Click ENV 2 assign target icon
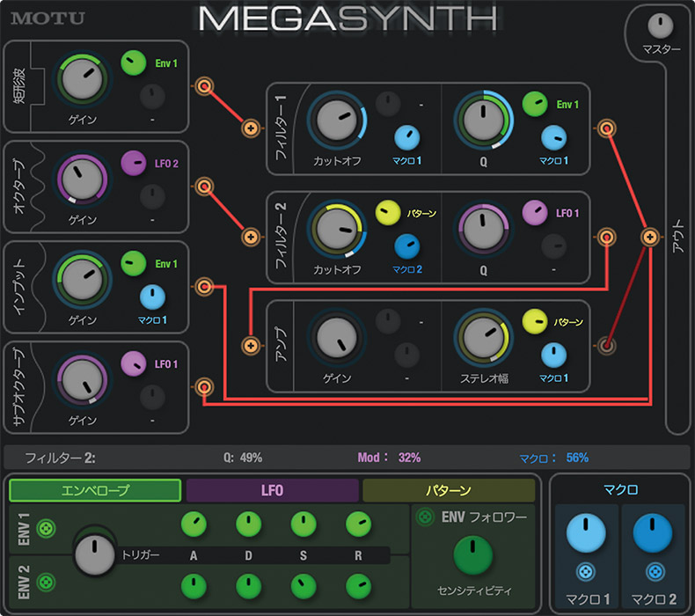The height and width of the screenshot is (616, 695). 46,582
